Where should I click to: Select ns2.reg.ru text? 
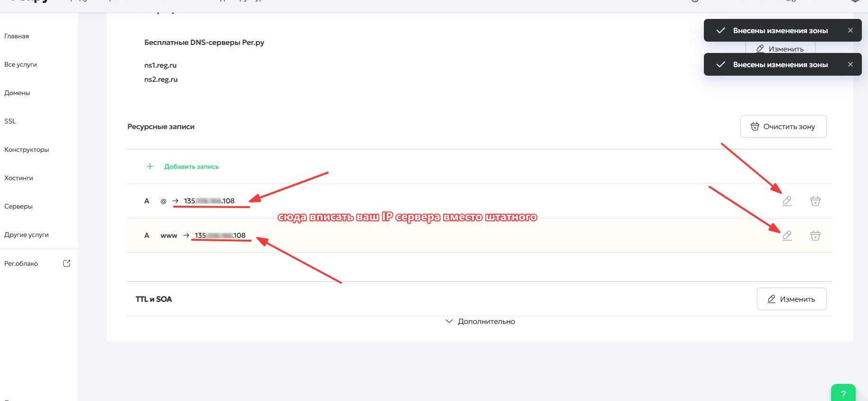point(161,79)
